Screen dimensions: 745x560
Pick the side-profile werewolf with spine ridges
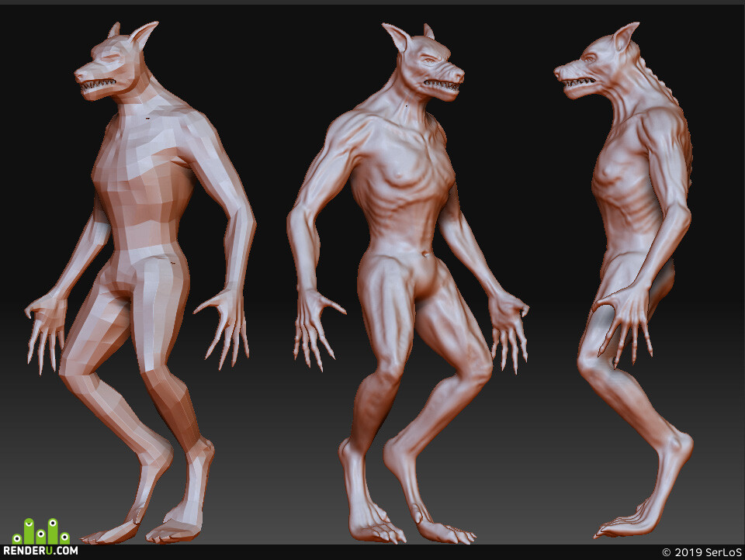point(624,280)
